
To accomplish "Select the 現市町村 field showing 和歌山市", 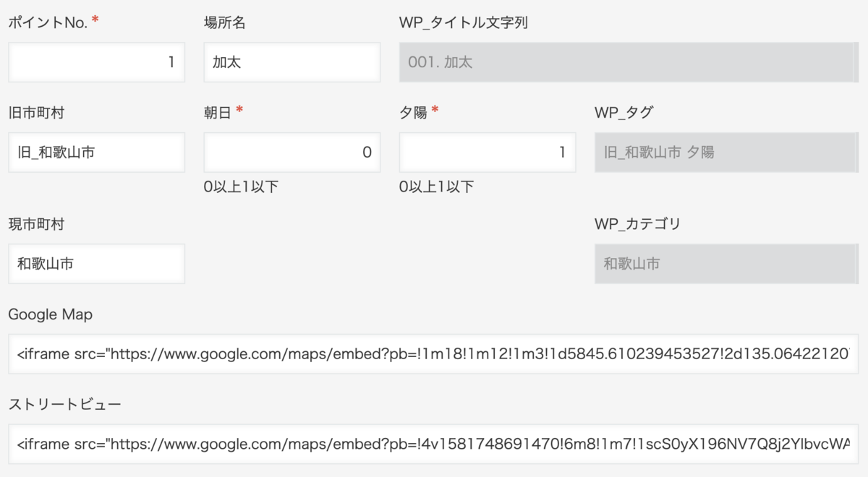I will pos(96,263).
